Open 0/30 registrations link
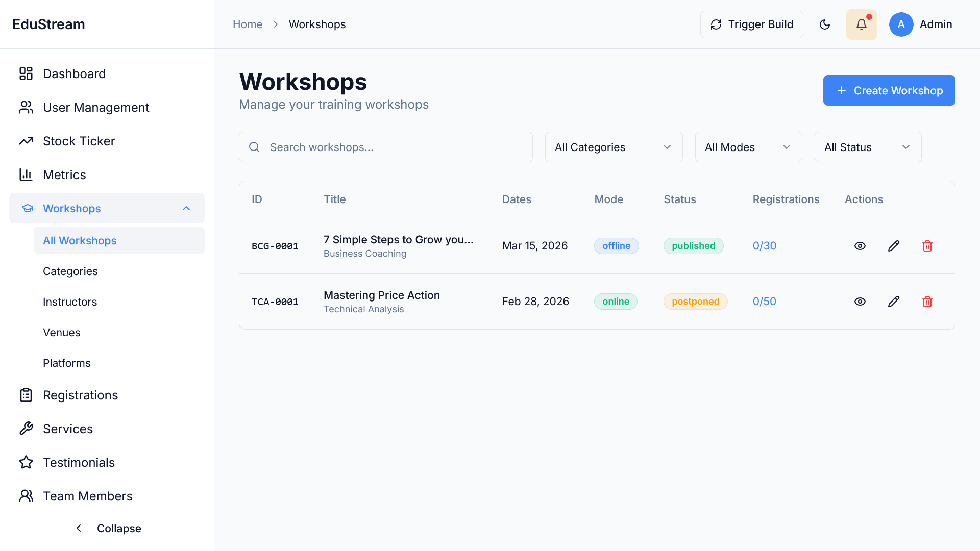Screen dimensions: 980x551 coord(765,246)
